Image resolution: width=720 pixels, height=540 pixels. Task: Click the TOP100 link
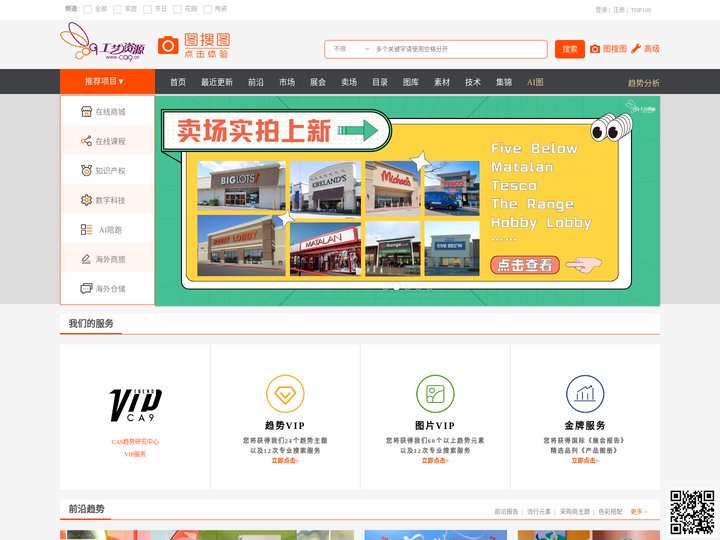(x=641, y=10)
